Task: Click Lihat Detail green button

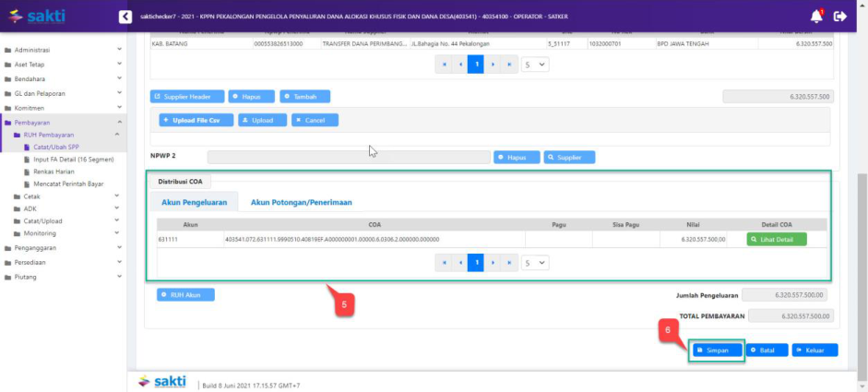Action: coord(777,240)
